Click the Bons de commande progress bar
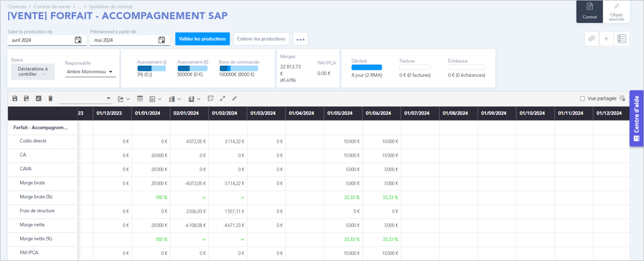 (x=239, y=68)
